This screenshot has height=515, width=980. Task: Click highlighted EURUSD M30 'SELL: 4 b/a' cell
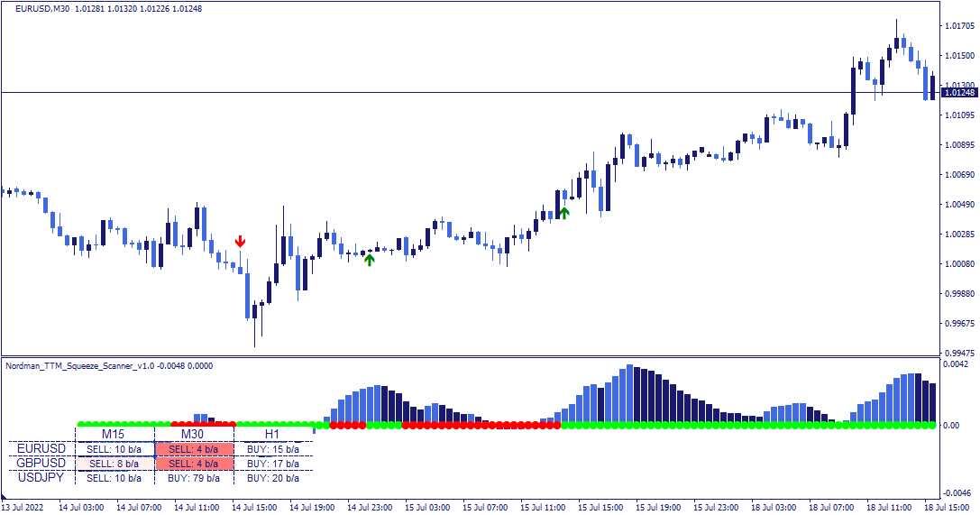[x=195, y=449]
